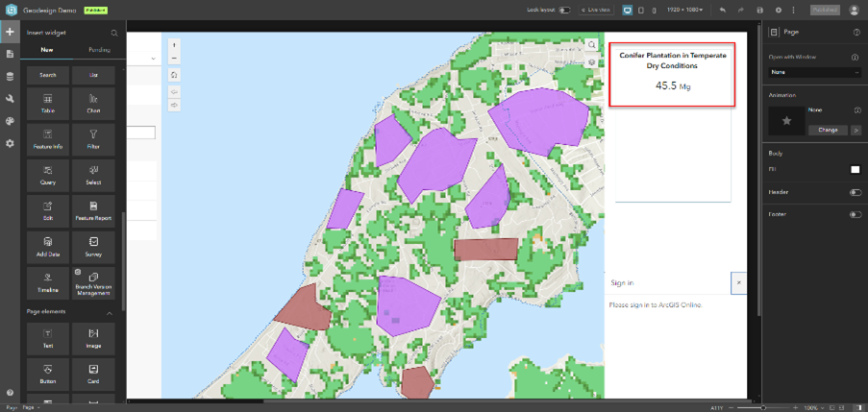This screenshot has width=868, height=412.
Task: Add the Edit widget
Action: (x=48, y=211)
